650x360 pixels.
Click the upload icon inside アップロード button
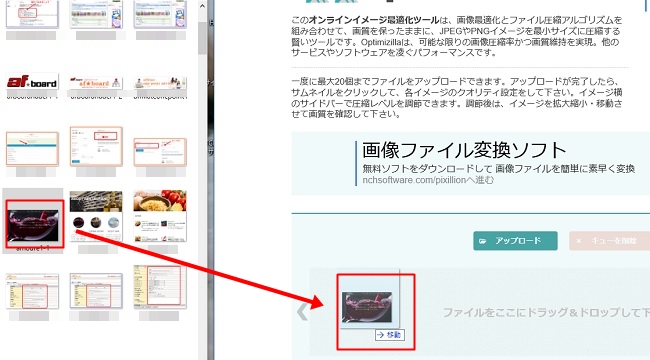(483, 241)
